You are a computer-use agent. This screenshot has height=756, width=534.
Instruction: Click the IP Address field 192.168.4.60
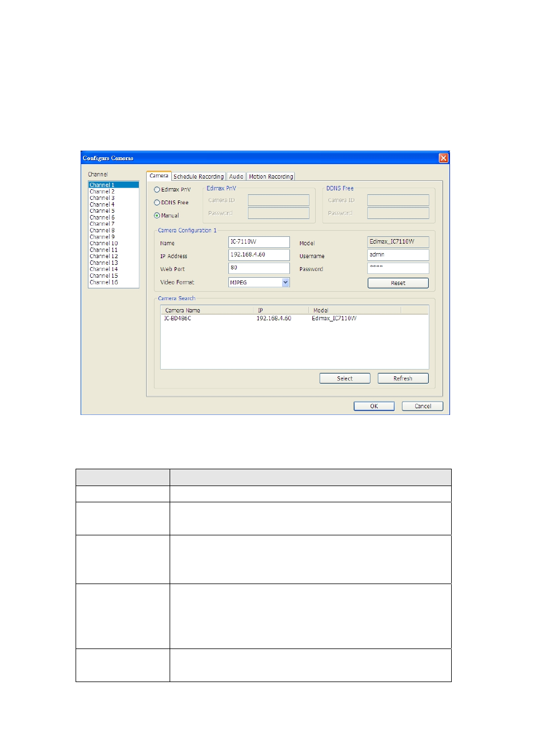pos(259,255)
